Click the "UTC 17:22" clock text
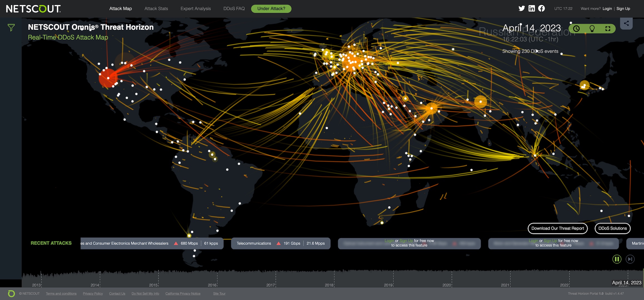This screenshot has height=300, width=644. [x=563, y=9]
